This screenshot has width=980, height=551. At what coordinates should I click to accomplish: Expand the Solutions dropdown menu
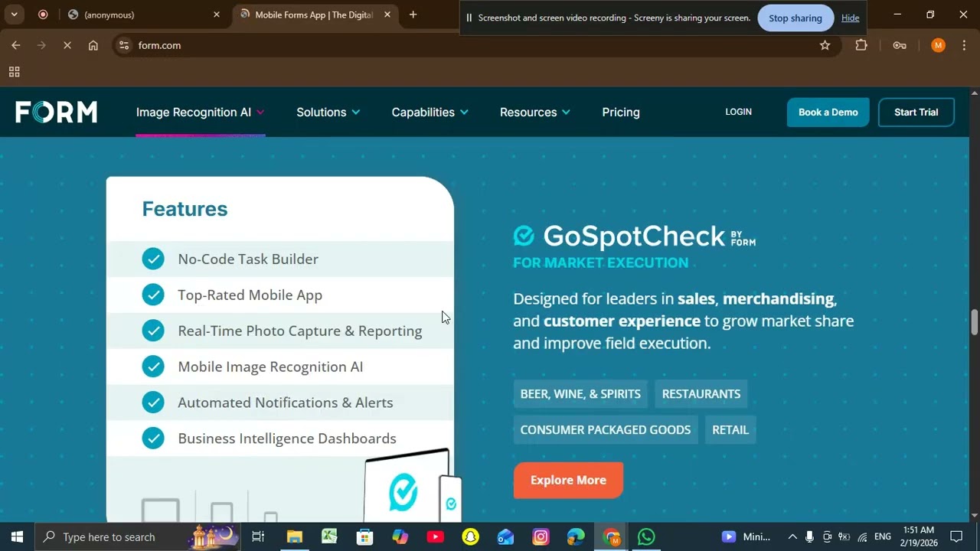click(328, 112)
